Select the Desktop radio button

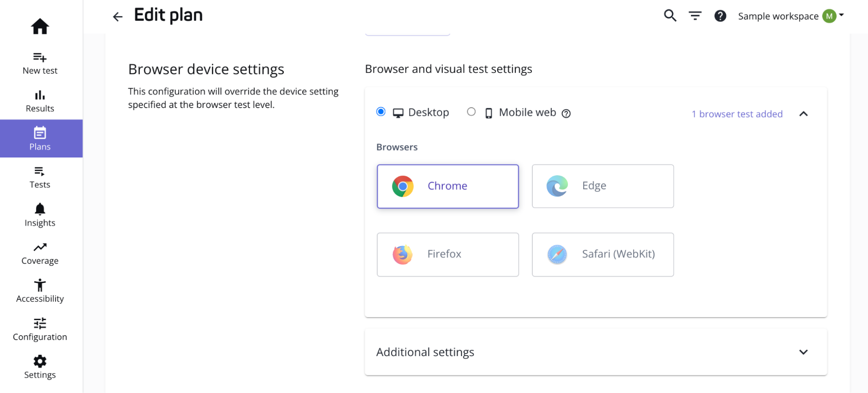pyautogui.click(x=381, y=111)
